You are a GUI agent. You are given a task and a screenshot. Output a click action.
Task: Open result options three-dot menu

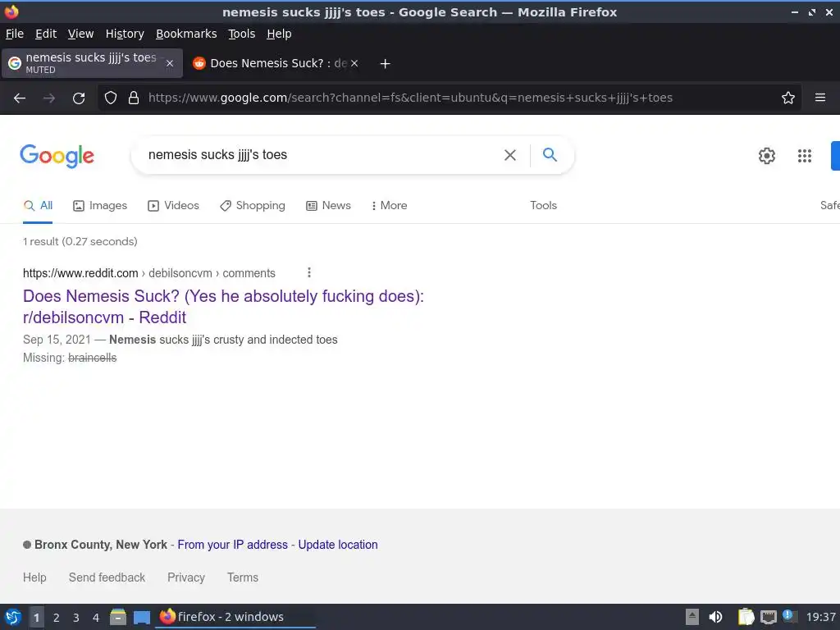309,272
